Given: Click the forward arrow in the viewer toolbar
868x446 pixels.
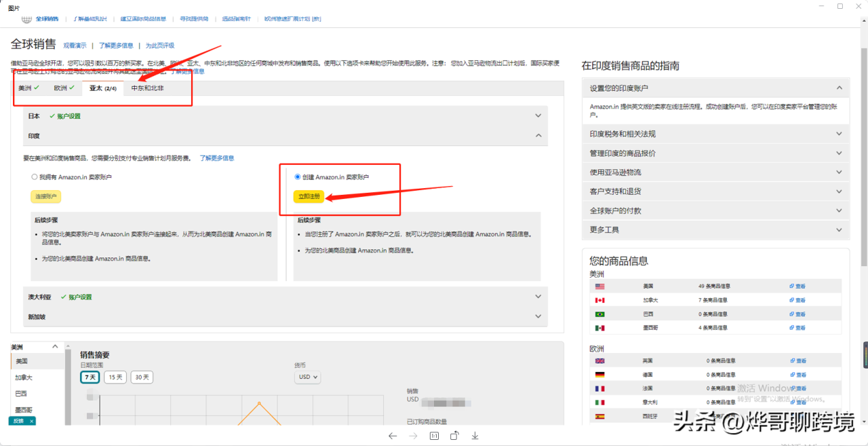Looking at the screenshot, I should 414,436.
